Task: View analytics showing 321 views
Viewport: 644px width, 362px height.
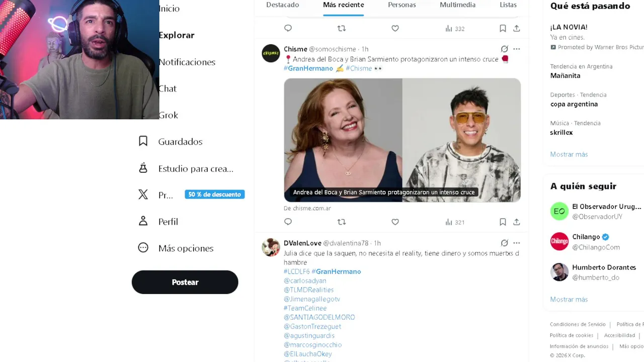Action: [455, 222]
